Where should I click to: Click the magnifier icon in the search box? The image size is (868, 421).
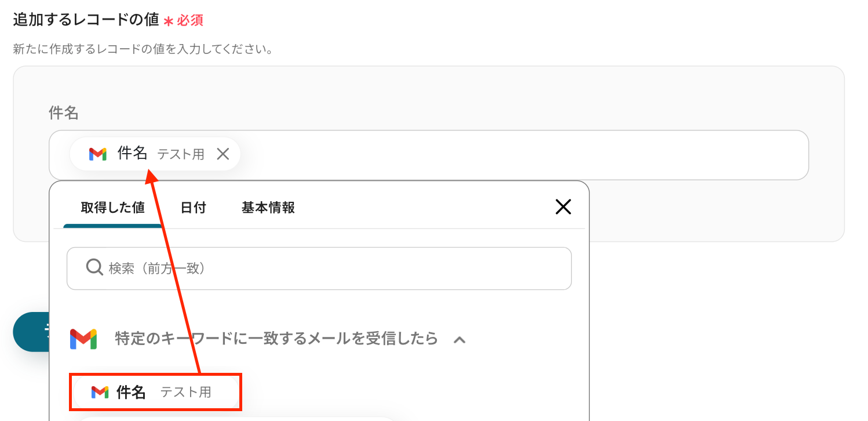click(x=94, y=267)
